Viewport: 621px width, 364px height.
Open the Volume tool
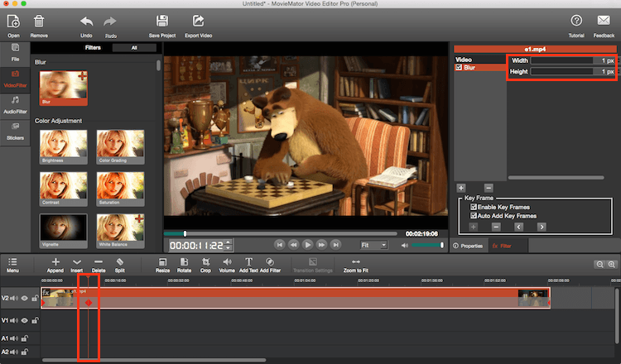point(227,265)
